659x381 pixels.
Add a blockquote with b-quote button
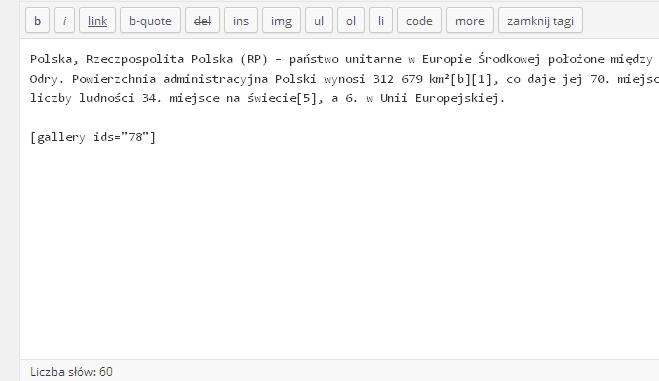pyautogui.click(x=150, y=20)
